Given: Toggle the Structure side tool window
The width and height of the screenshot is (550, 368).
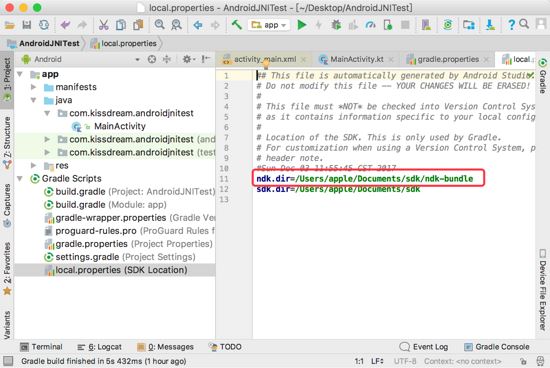Looking at the screenshot, I should (x=7, y=142).
